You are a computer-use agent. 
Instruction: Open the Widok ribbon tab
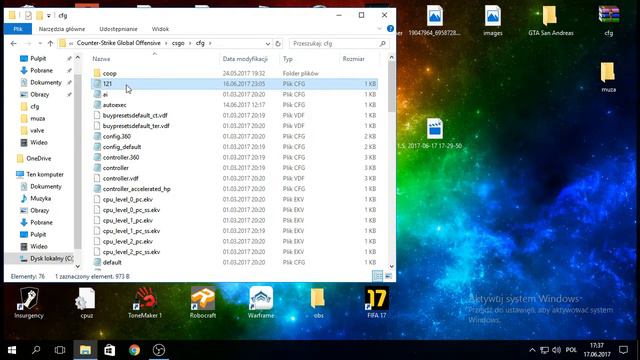tap(160, 29)
